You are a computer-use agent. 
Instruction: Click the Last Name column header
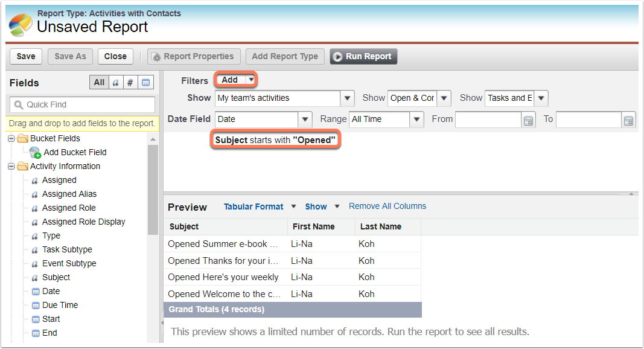[x=388, y=227]
